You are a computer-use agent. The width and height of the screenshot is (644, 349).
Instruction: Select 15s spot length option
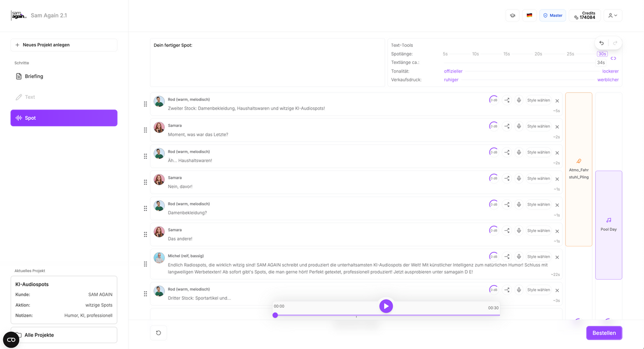[507, 54]
